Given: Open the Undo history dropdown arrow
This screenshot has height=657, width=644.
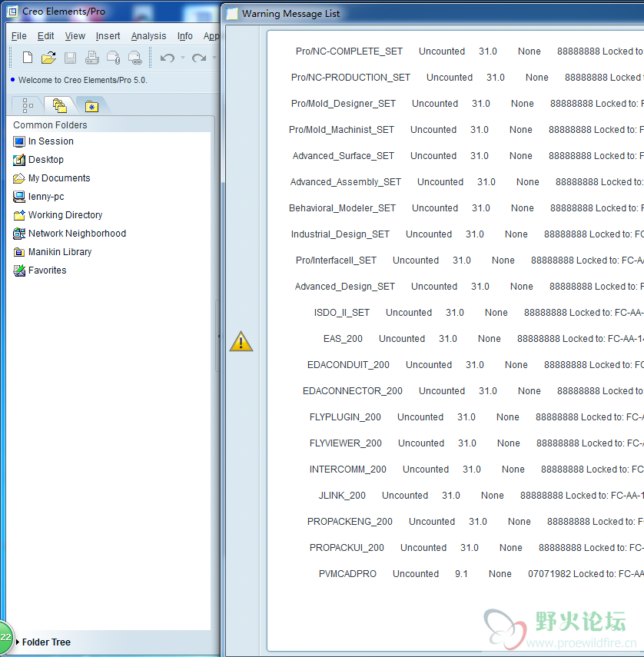Looking at the screenshot, I should click(183, 58).
